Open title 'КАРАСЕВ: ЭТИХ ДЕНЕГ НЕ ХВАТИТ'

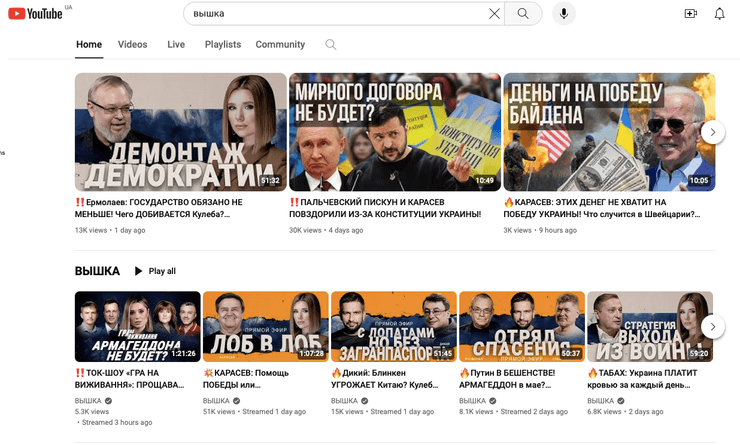(602, 208)
